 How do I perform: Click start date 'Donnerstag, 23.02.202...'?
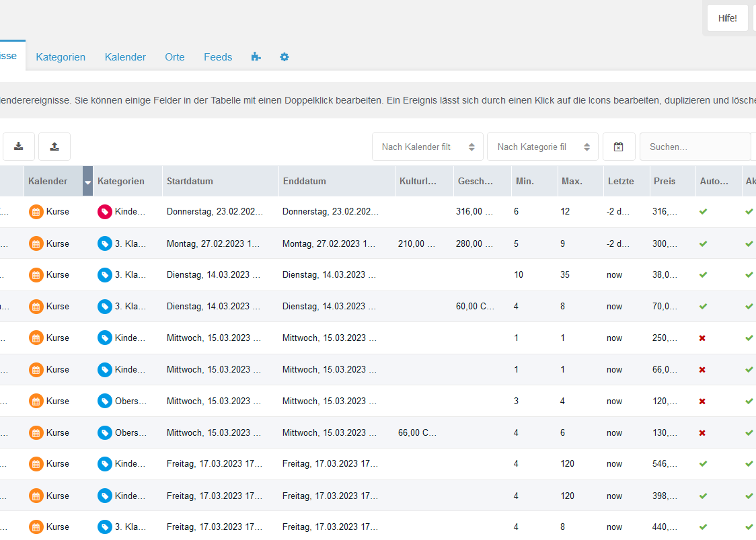(x=215, y=212)
